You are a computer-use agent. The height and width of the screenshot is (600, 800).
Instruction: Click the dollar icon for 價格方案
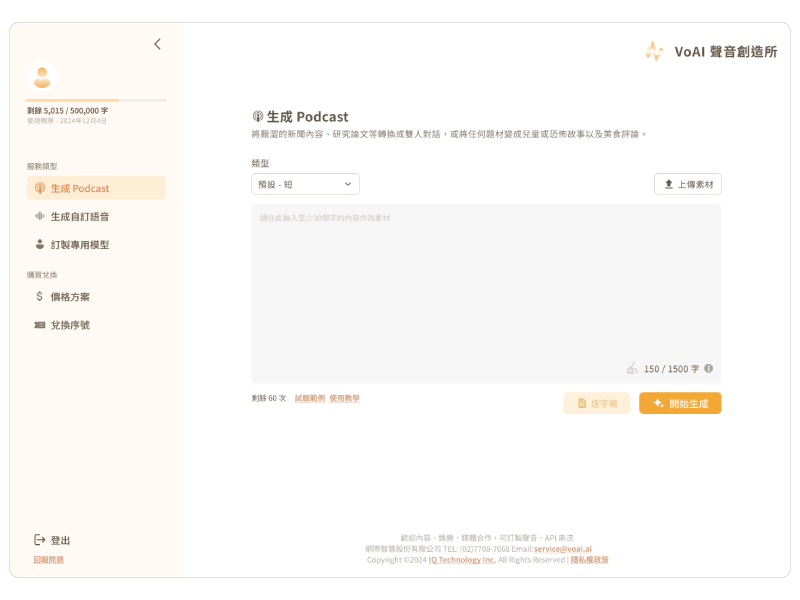(x=40, y=297)
